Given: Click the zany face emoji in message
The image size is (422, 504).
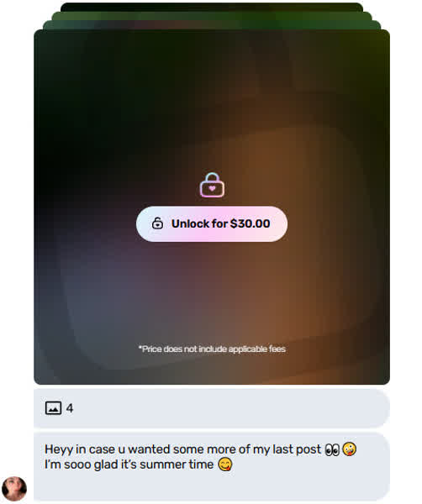Looking at the screenshot, I should click(x=350, y=449).
